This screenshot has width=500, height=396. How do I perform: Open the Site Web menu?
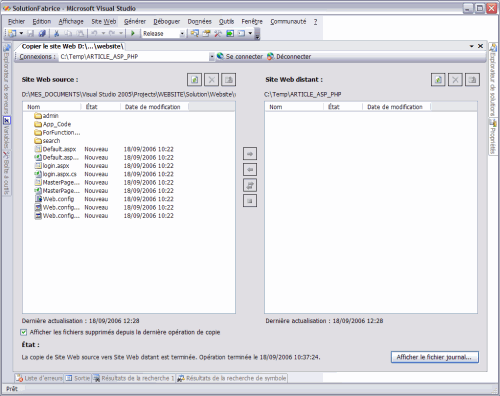coord(104,21)
